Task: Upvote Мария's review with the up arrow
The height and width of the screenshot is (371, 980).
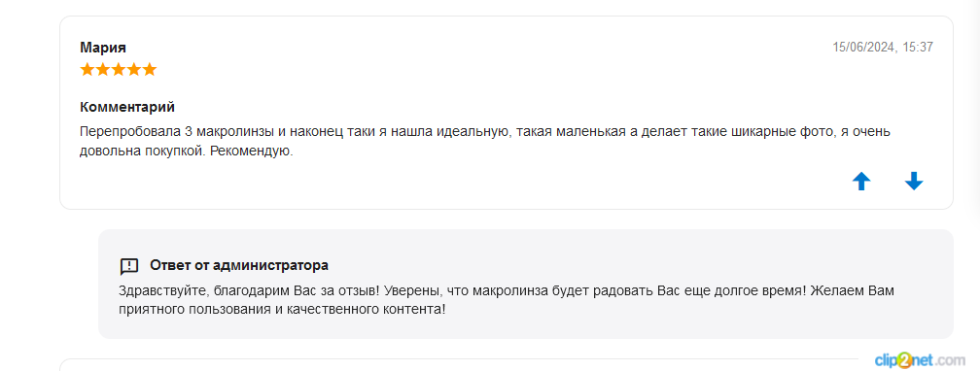Action: tap(861, 181)
